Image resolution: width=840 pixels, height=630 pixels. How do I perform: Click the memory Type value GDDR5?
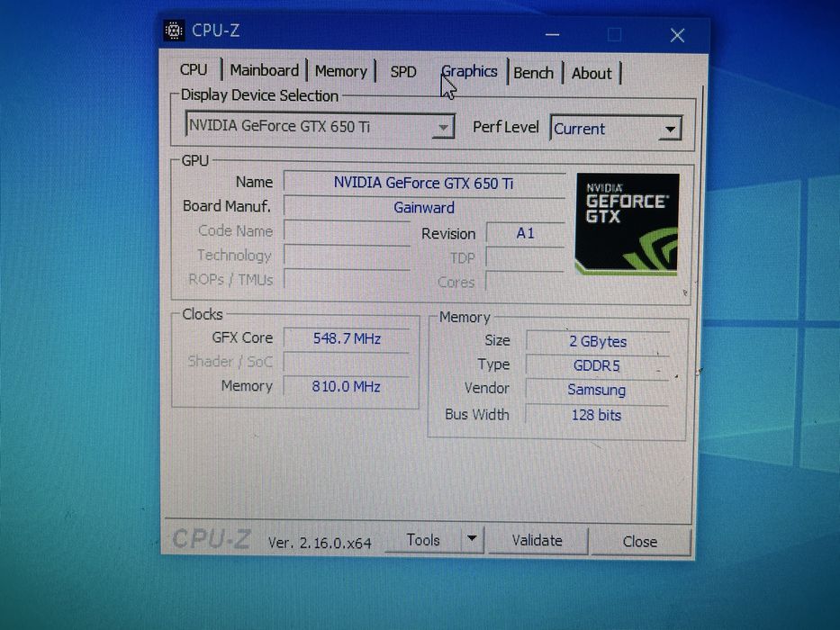coord(597,365)
